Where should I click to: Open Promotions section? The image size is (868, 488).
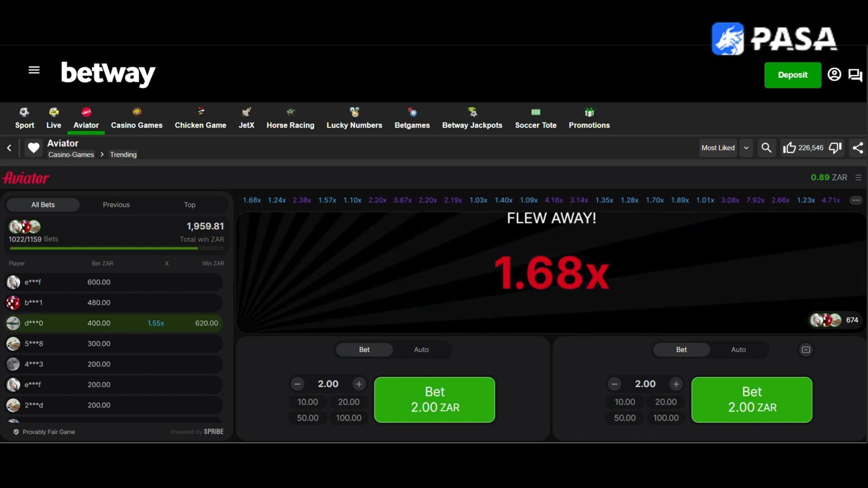[589, 119]
